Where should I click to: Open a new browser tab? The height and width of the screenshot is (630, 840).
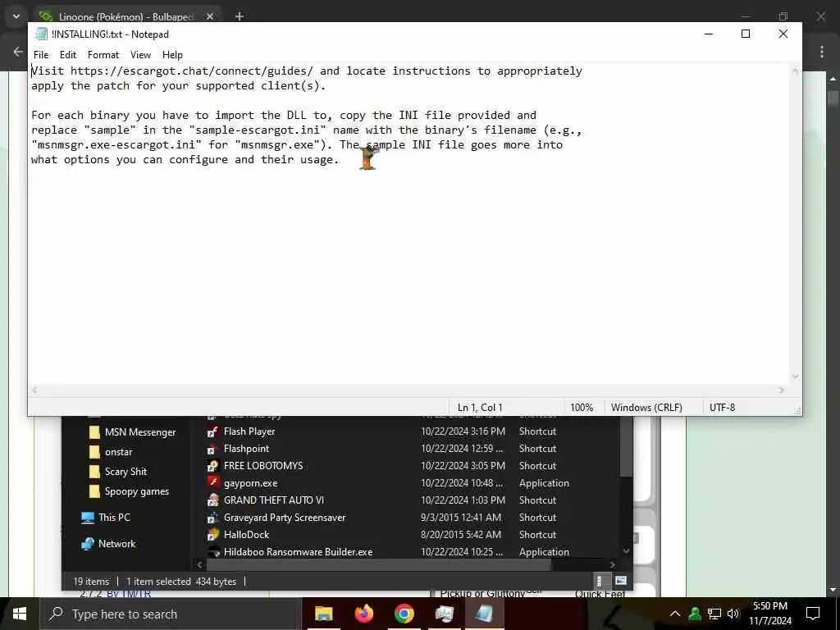(x=240, y=16)
